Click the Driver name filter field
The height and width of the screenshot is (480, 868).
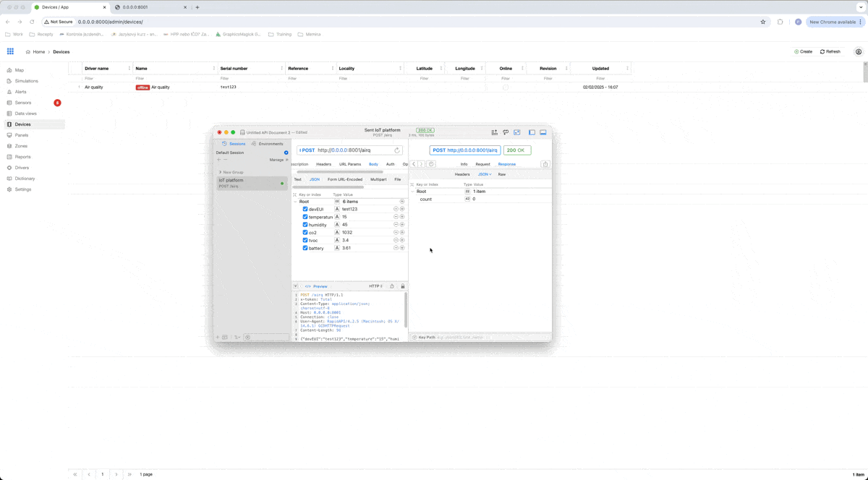[x=107, y=78]
